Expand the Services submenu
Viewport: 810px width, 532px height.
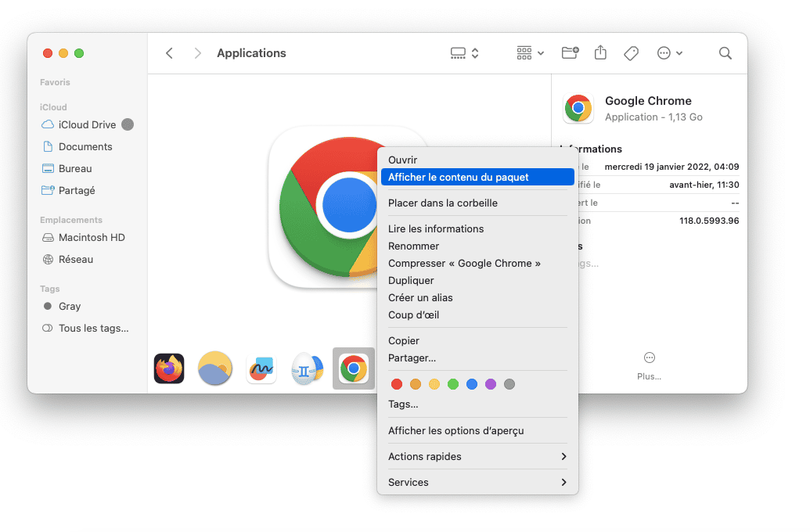tap(478, 483)
